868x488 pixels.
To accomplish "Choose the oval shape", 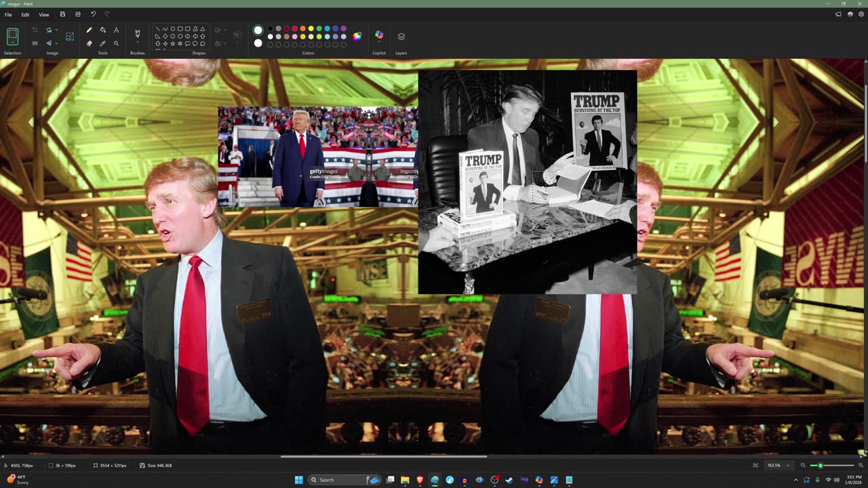I will coord(172,29).
